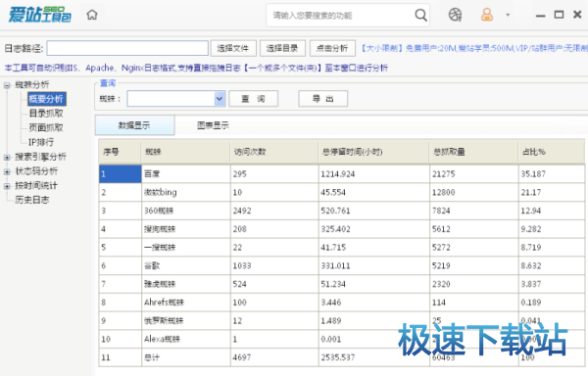Click visit count value 1033
This screenshot has width=588, height=376.
pyautogui.click(x=242, y=266)
